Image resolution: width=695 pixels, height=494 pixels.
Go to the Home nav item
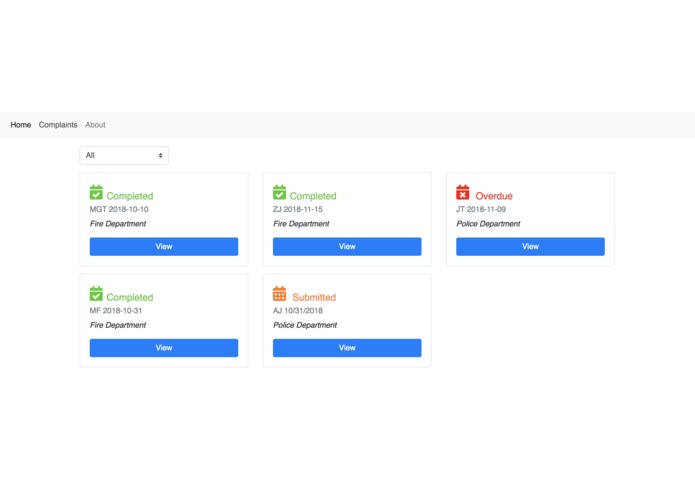pos(21,125)
